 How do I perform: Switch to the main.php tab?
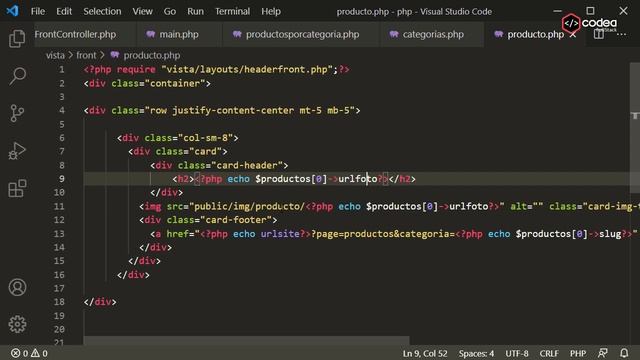179,34
